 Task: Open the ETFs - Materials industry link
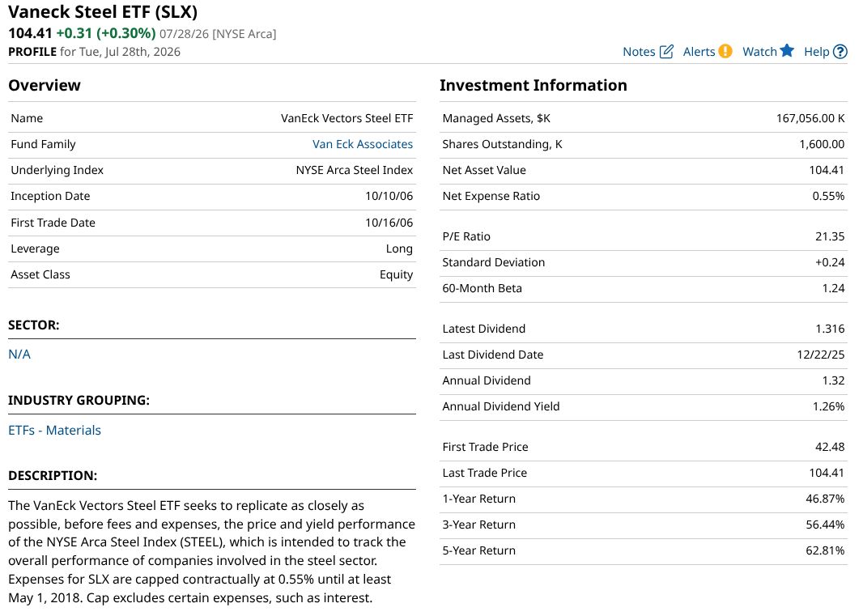tap(54, 431)
